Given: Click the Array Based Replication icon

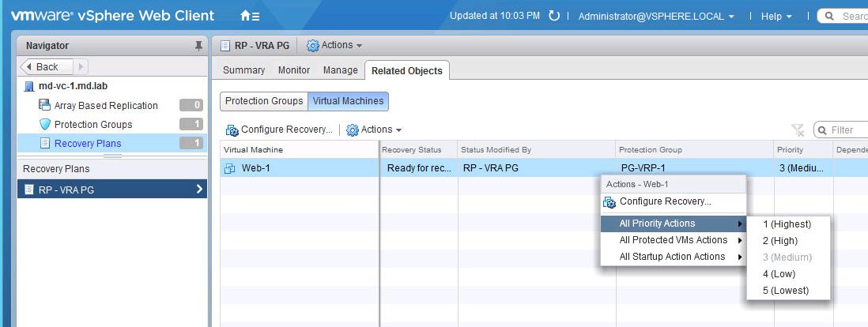Looking at the screenshot, I should (45, 105).
